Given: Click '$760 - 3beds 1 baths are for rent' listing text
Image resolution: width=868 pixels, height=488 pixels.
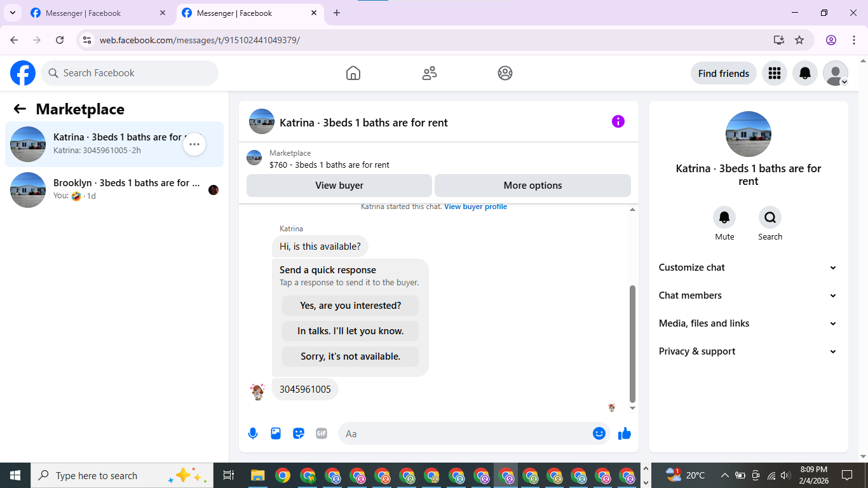Looking at the screenshot, I should (x=329, y=165).
